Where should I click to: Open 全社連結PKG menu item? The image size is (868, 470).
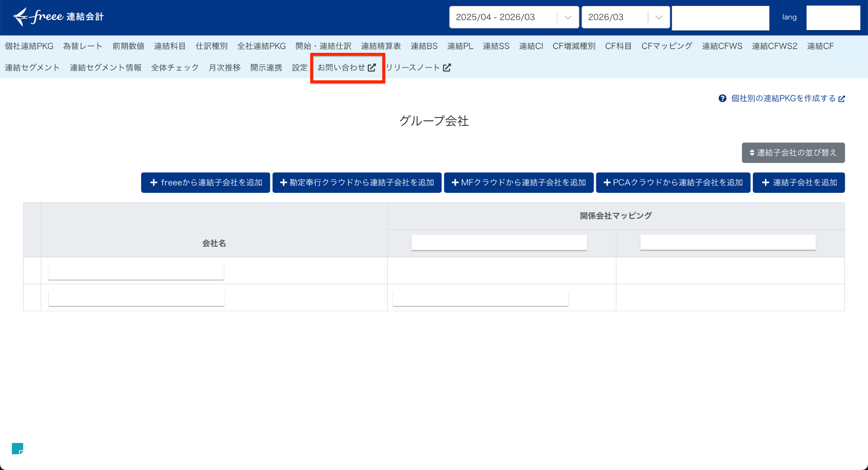click(x=262, y=46)
